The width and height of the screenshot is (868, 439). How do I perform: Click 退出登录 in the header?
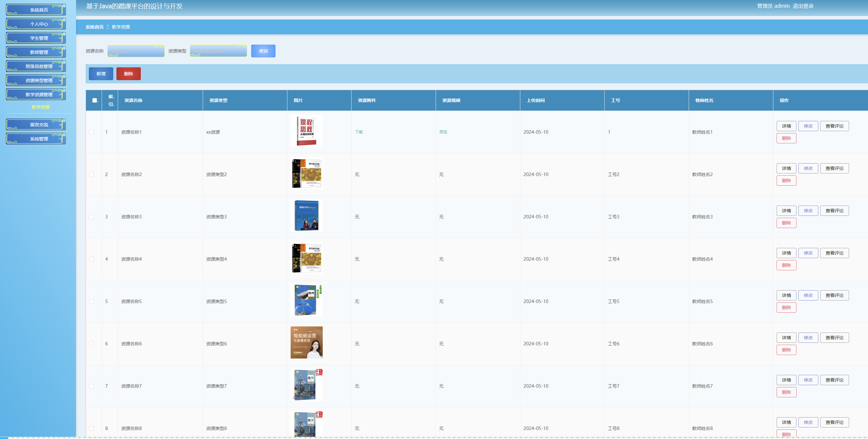[803, 6]
